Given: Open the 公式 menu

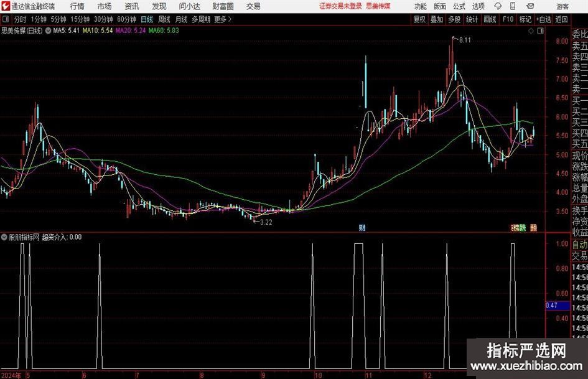Looking at the screenshot, I should tap(459, 6).
